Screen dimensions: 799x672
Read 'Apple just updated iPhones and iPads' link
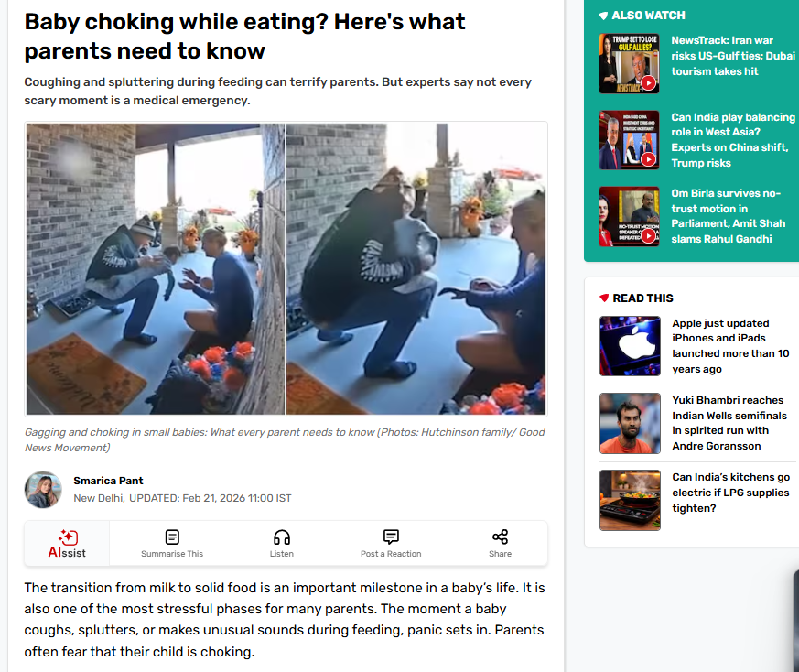pyautogui.click(x=730, y=346)
